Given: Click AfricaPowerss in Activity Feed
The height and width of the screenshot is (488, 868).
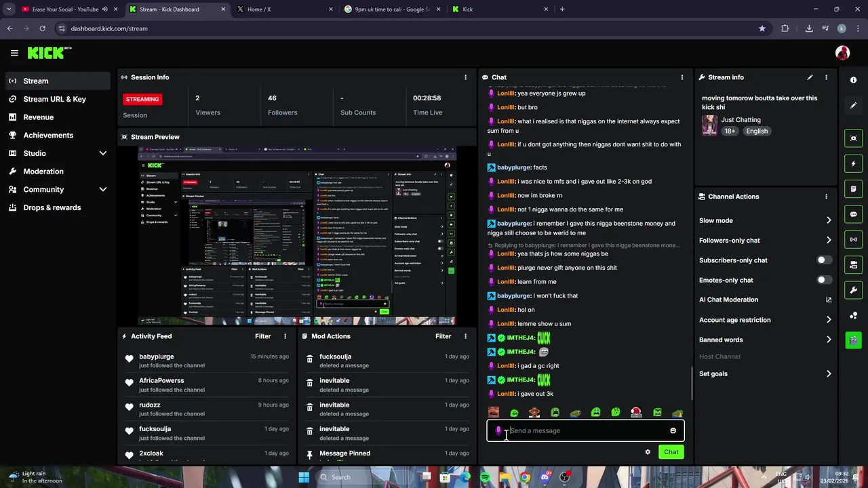Looking at the screenshot, I should [161, 381].
